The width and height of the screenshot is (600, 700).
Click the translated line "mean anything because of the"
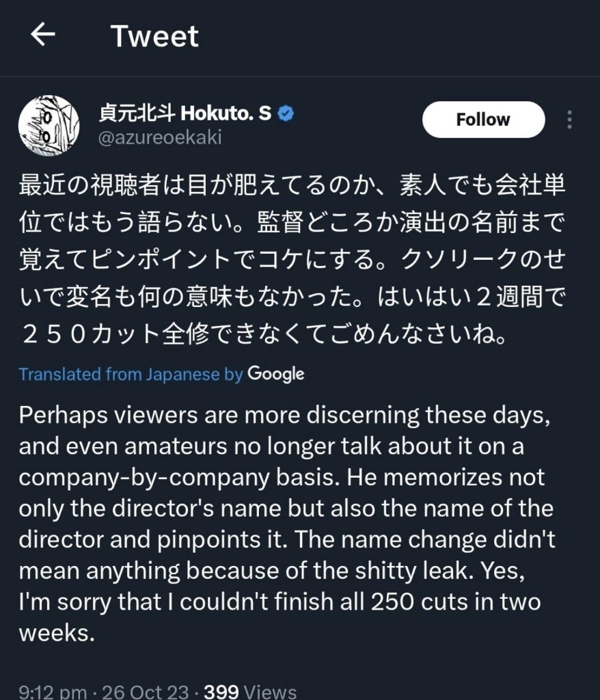(x=271, y=571)
